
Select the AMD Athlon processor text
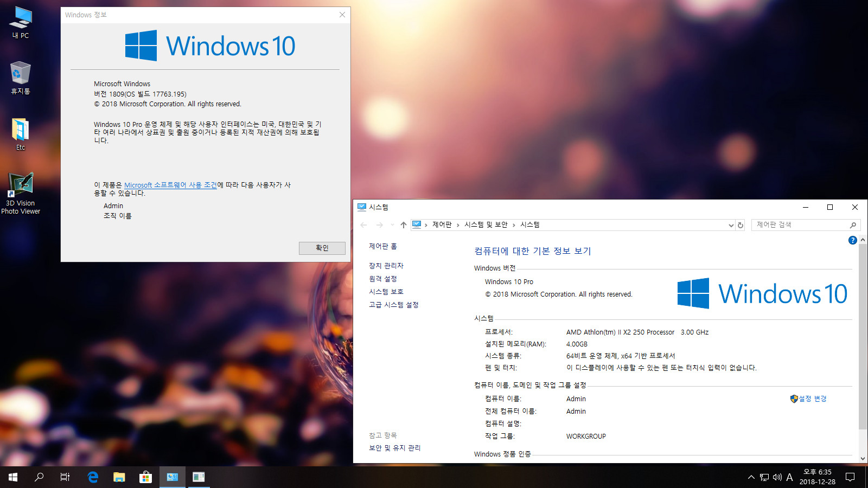pos(637,332)
